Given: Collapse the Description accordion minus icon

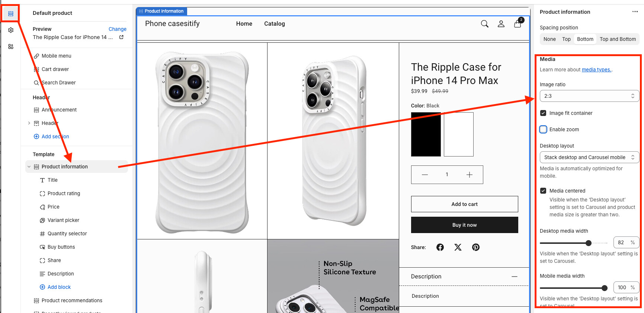Looking at the screenshot, I should click(x=515, y=277).
